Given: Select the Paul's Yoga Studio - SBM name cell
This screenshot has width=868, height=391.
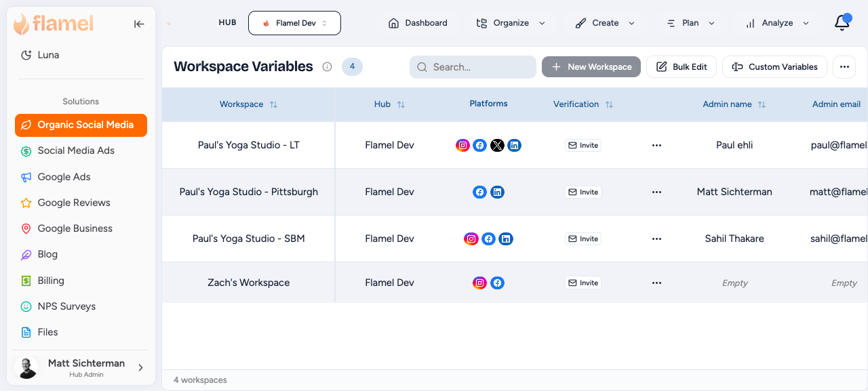Looking at the screenshot, I should pos(248,239).
